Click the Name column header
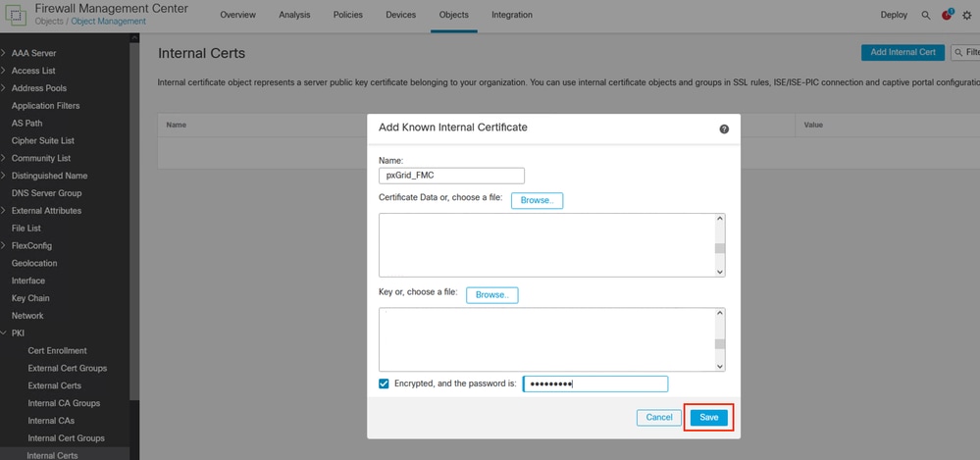 [x=177, y=125]
